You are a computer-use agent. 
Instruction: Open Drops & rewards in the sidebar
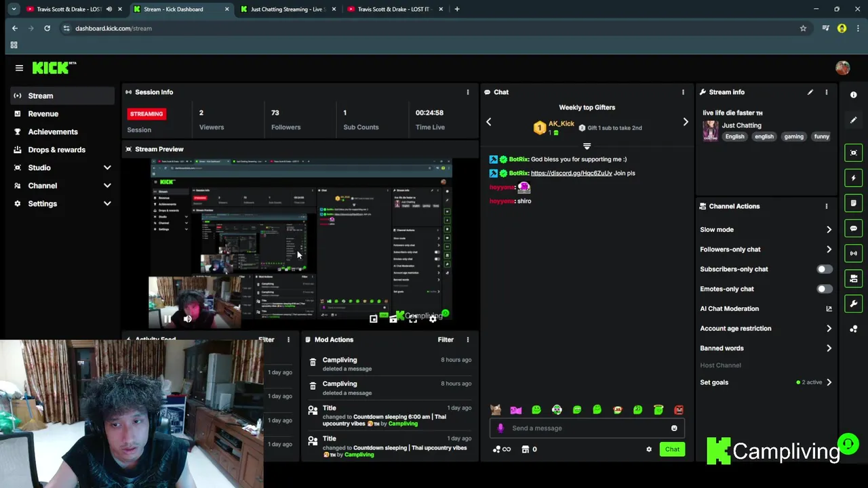[62, 150]
